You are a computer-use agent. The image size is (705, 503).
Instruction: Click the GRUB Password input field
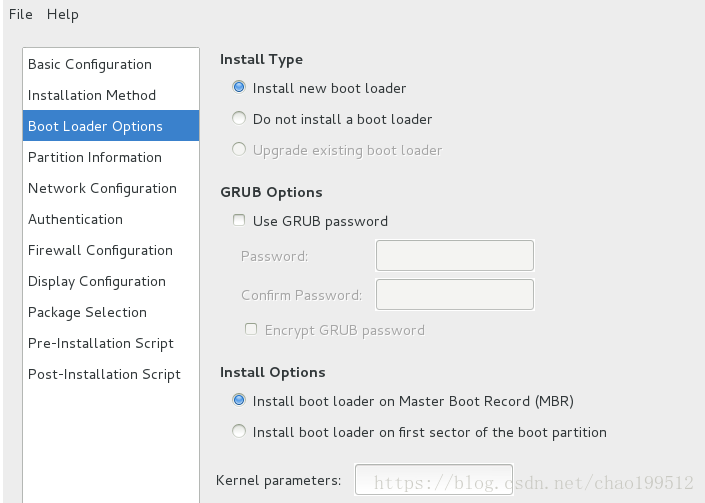tap(455, 255)
